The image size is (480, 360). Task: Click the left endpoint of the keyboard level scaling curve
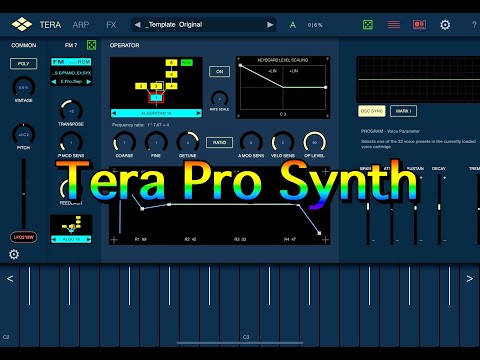pyautogui.click(x=240, y=65)
